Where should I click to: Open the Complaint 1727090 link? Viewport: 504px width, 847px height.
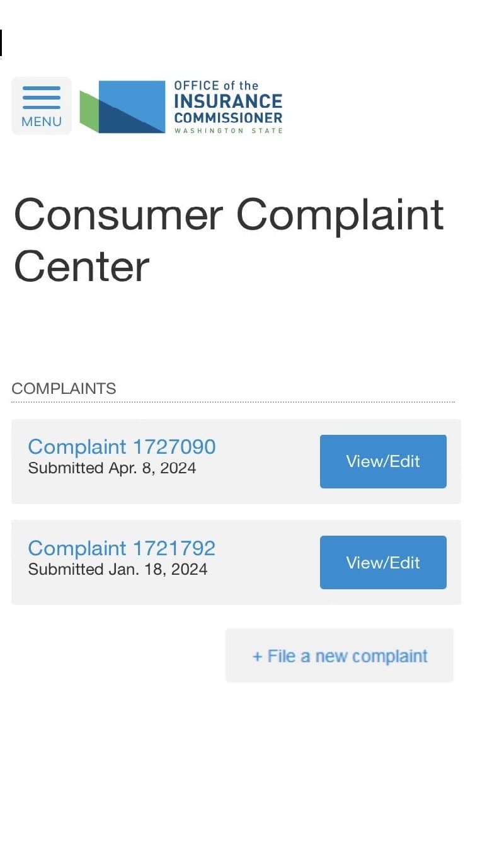(x=122, y=446)
